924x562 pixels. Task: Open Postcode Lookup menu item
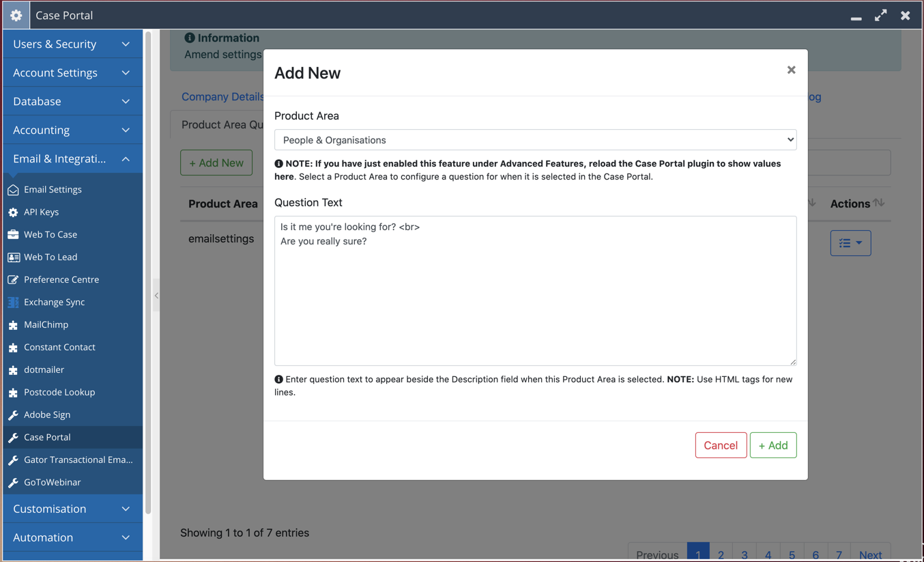click(x=72, y=393)
